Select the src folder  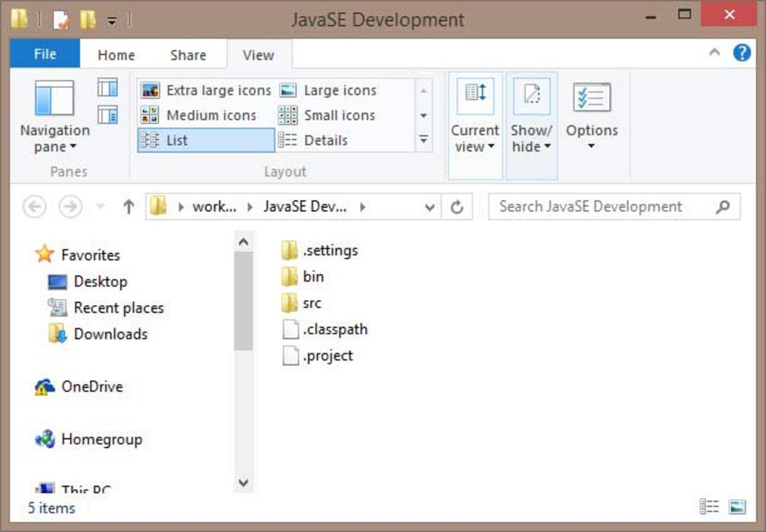[x=301, y=303]
